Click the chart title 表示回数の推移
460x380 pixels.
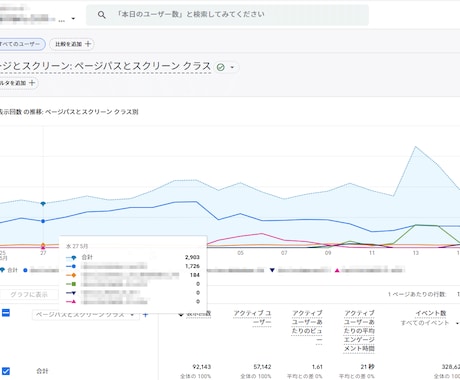click(68, 112)
